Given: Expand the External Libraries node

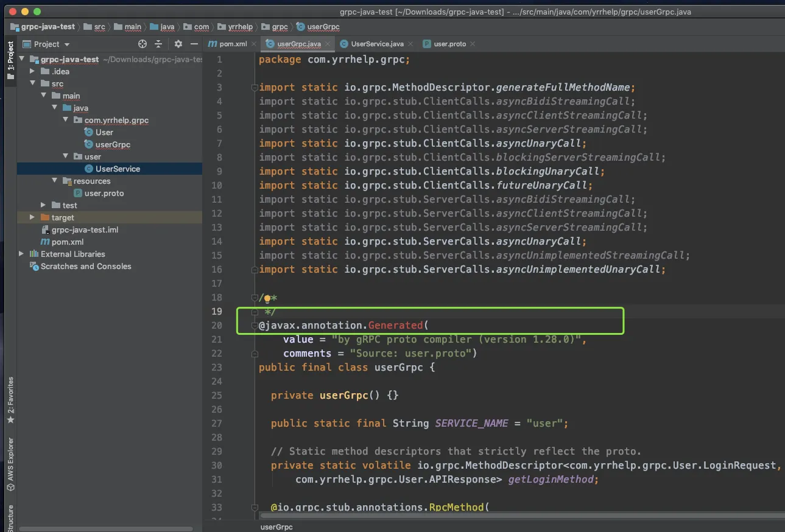Looking at the screenshot, I should [x=22, y=254].
